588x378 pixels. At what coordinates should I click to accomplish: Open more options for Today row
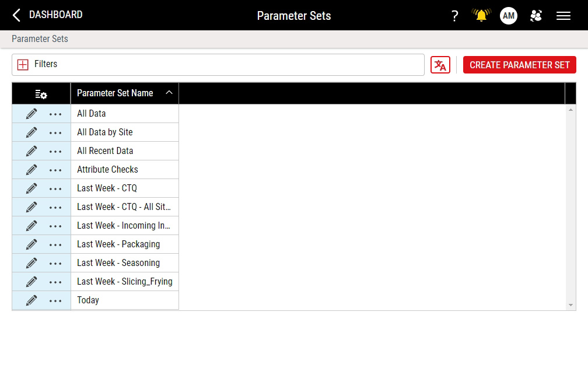coord(55,301)
